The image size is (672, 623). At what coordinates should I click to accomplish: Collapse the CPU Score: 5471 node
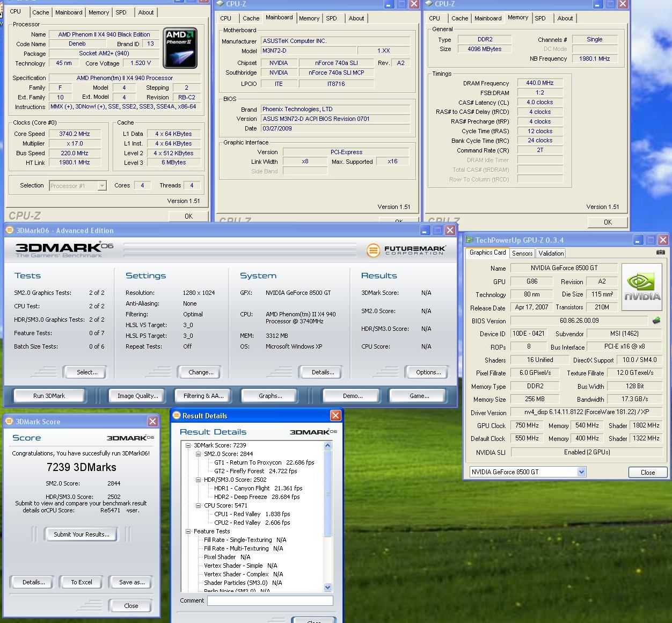[x=198, y=505]
